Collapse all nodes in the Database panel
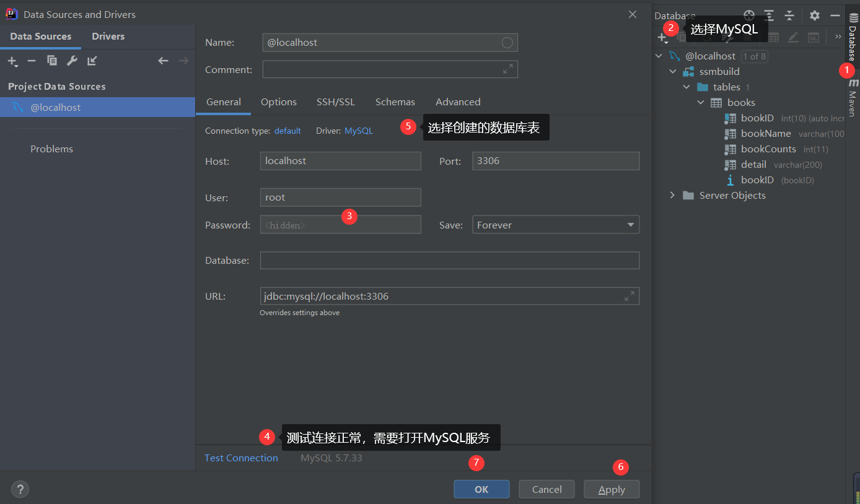Image resolution: width=860 pixels, height=504 pixels. pyautogui.click(x=789, y=15)
